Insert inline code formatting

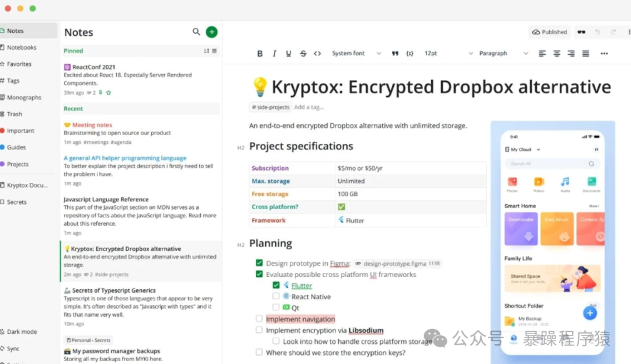317,54
